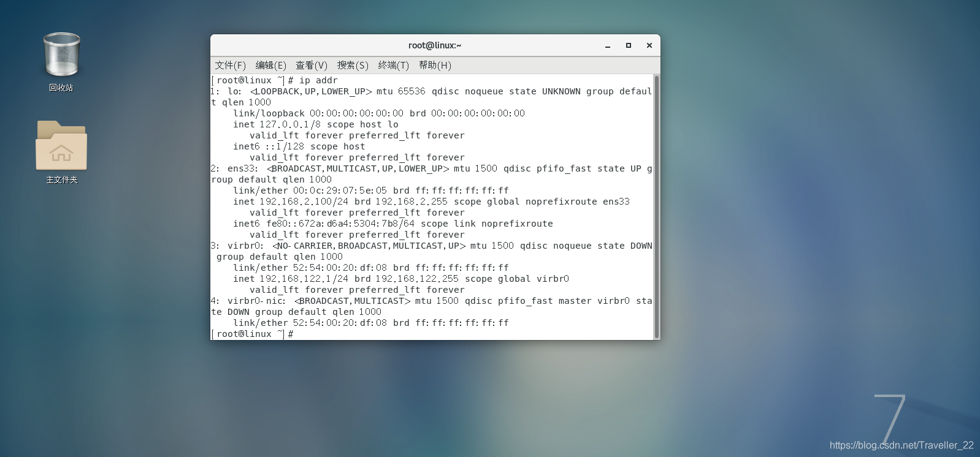Click the 'inet 192.168.2.100/24' address line
Screen dimensions: 980x457
tap(431, 202)
